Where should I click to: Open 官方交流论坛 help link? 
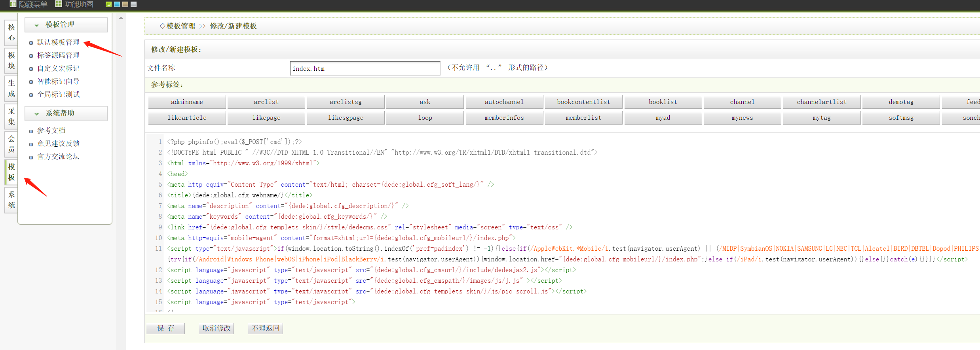58,157
